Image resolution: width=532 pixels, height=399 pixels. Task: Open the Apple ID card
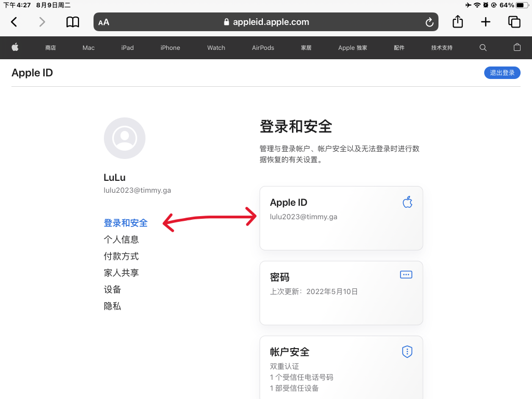pos(341,218)
